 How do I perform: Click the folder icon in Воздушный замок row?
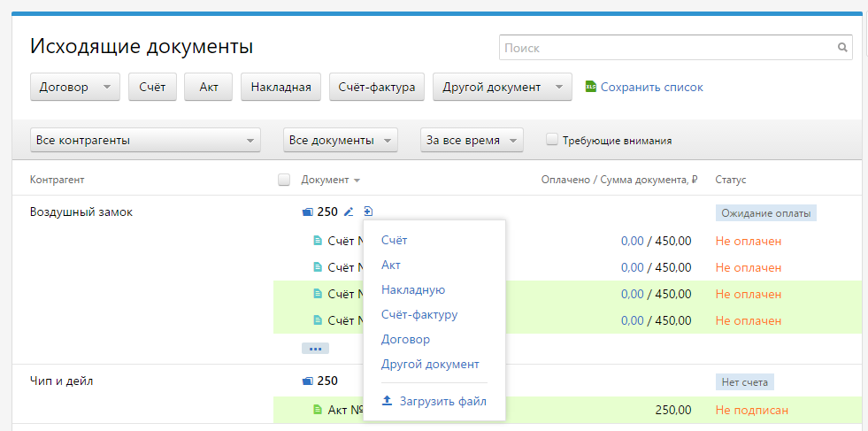pyautogui.click(x=308, y=212)
